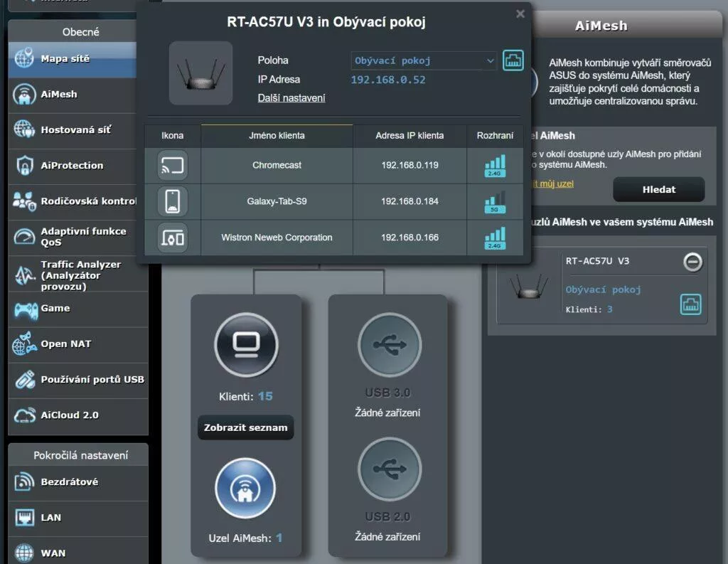Screen dimensions: 728x564
Task: Go to AiMesh menu item
Action: [x=73, y=95]
